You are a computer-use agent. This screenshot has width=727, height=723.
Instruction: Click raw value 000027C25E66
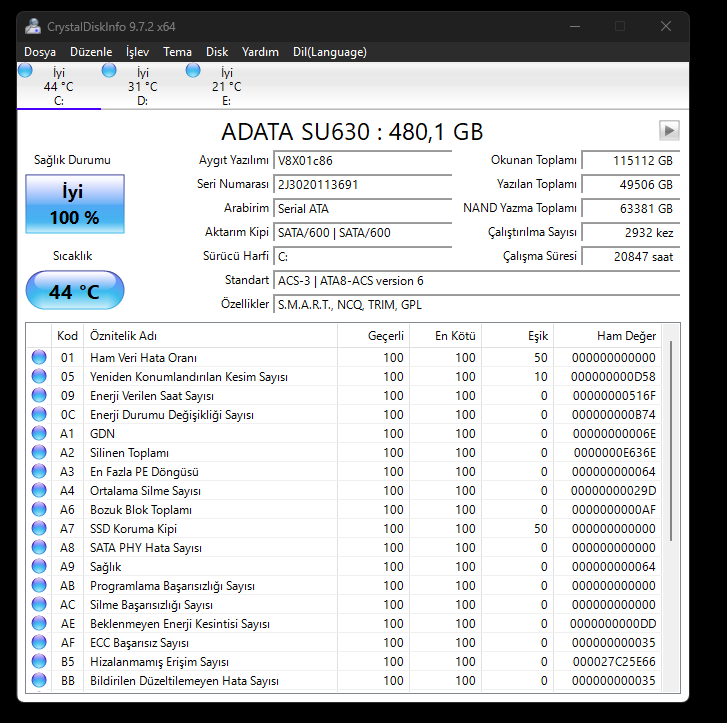(x=614, y=662)
